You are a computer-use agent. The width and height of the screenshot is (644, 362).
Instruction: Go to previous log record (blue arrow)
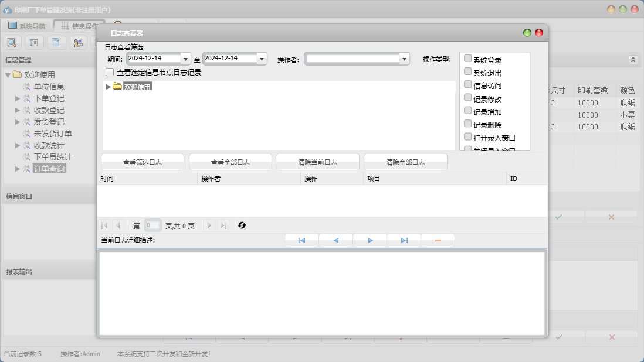335,240
